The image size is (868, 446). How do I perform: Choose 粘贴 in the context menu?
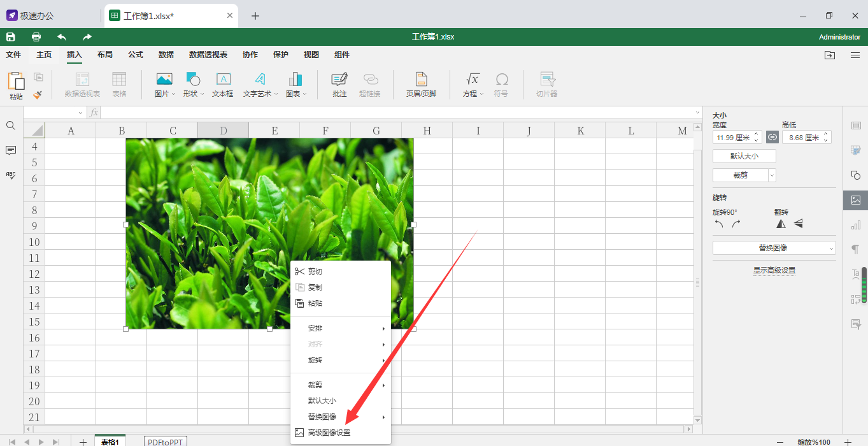coord(341,303)
